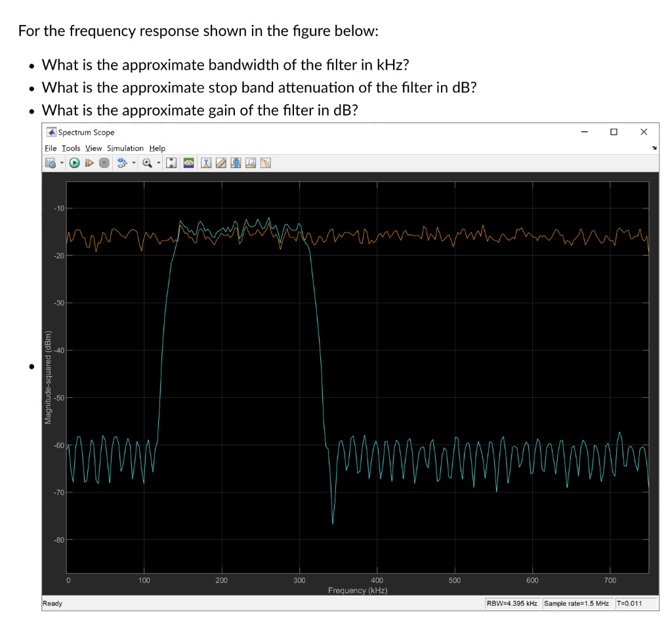Image resolution: width=672 pixels, height=625 pixels.
Task: Stop the running simulation
Action: pos(106,163)
